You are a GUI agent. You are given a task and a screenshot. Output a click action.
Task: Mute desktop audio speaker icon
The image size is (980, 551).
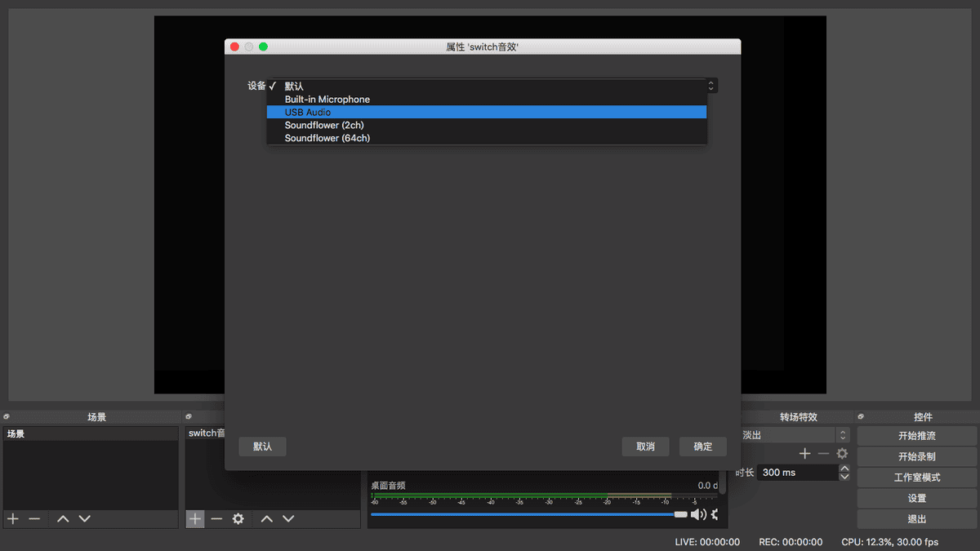coord(698,514)
